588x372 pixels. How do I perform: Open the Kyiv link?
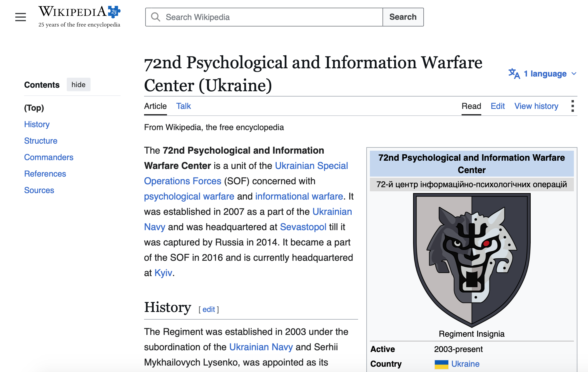click(163, 273)
